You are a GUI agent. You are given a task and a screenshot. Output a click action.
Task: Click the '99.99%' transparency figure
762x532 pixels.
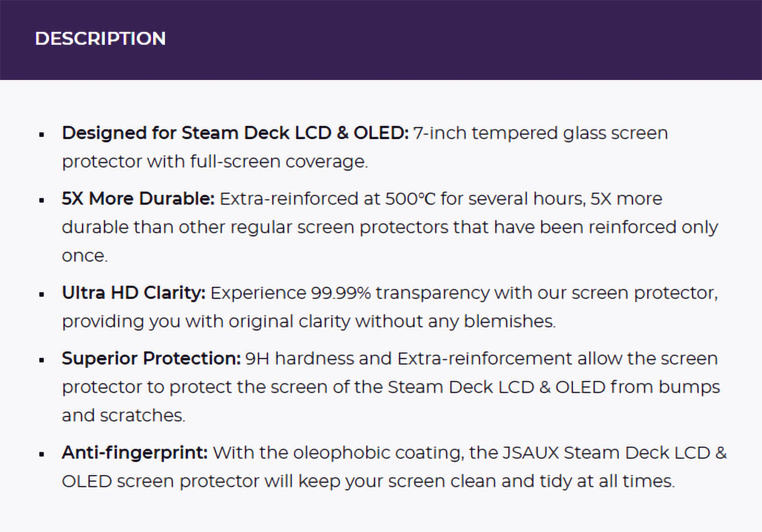point(341,293)
